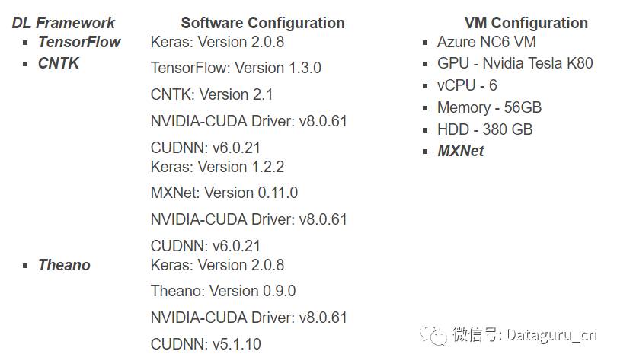Click the MXNet Version 0.11.0 line
The width and height of the screenshot is (617, 364).
(224, 193)
